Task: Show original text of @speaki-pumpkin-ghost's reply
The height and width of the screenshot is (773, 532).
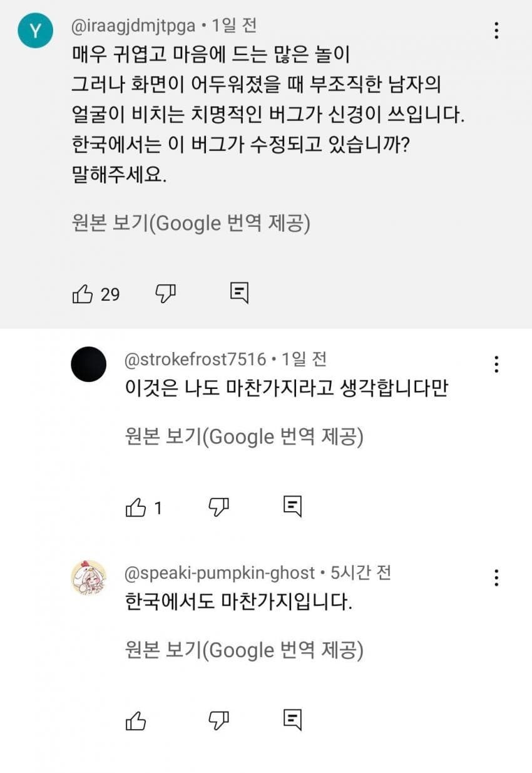Action: [x=244, y=650]
